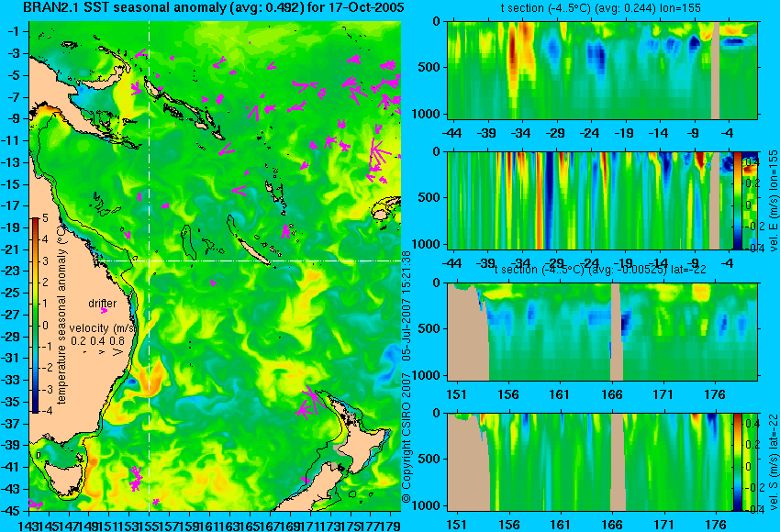Viewport: 780px width, 532px height.
Task: Click the velocity arrow samples under the scale values
Action: [x=105, y=352]
